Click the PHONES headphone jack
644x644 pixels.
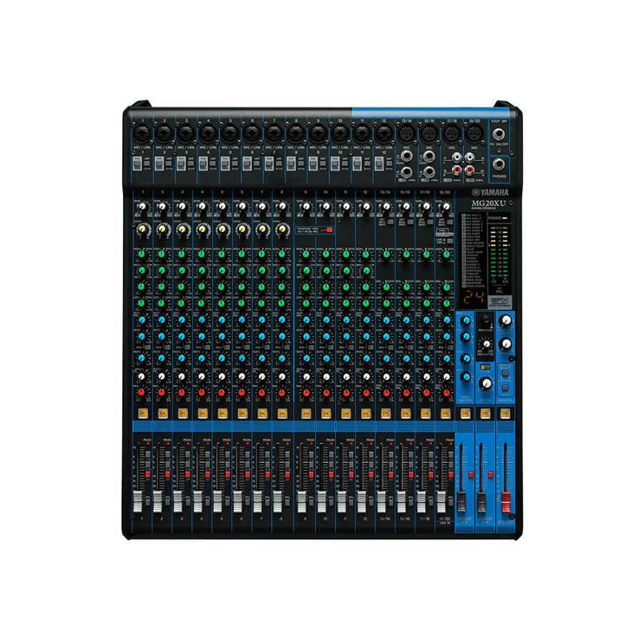click(x=499, y=165)
